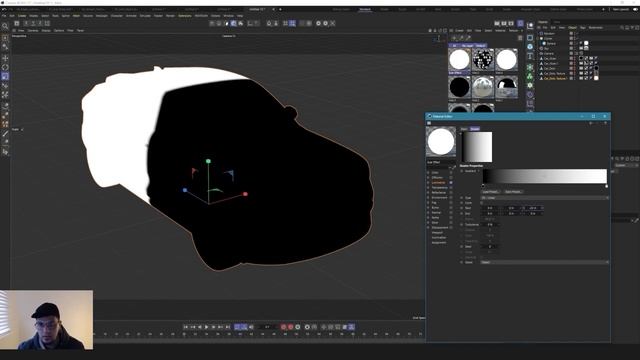Toggle the Z axis lock icon

[40, 23]
